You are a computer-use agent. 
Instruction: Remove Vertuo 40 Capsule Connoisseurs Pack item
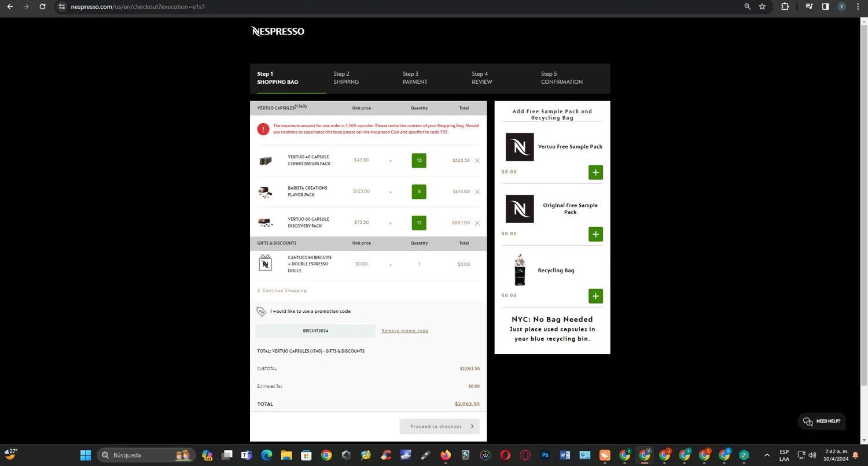coord(477,161)
